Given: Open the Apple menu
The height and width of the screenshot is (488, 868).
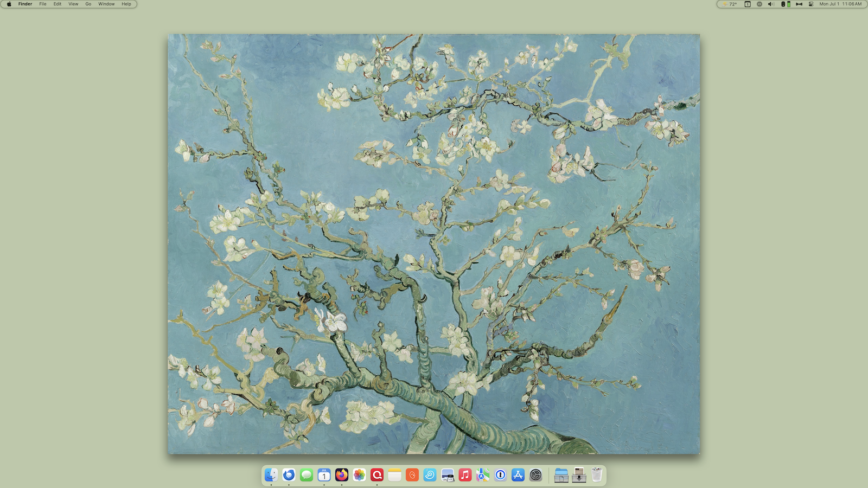Looking at the screenshot, I should pyautogui.click(x=9, y=4).
